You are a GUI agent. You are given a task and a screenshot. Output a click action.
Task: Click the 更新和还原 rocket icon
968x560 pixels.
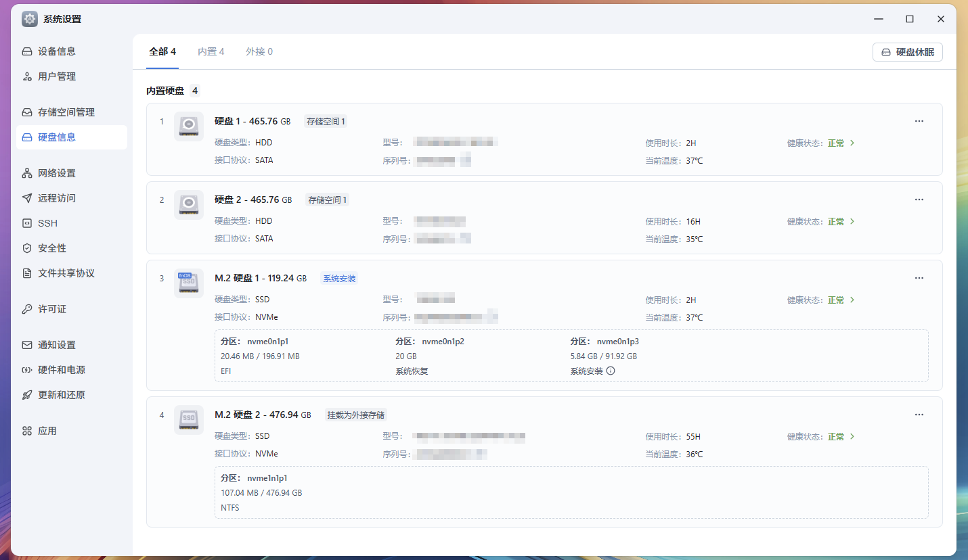pos(27,395)
